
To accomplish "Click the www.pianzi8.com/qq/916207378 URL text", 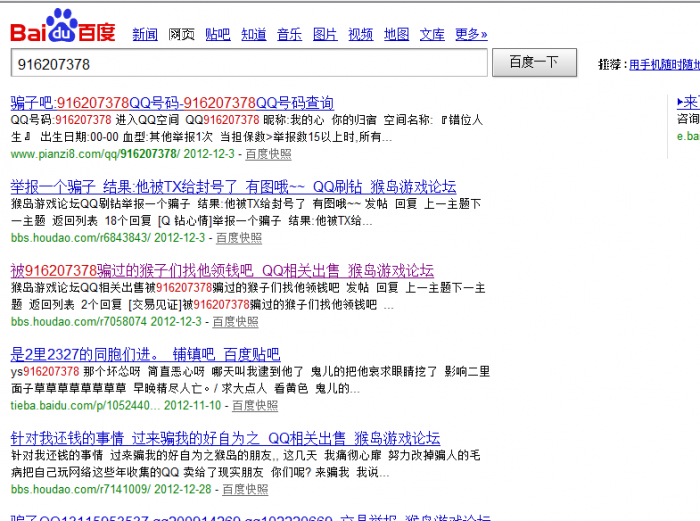I will (x=95, y=154).
